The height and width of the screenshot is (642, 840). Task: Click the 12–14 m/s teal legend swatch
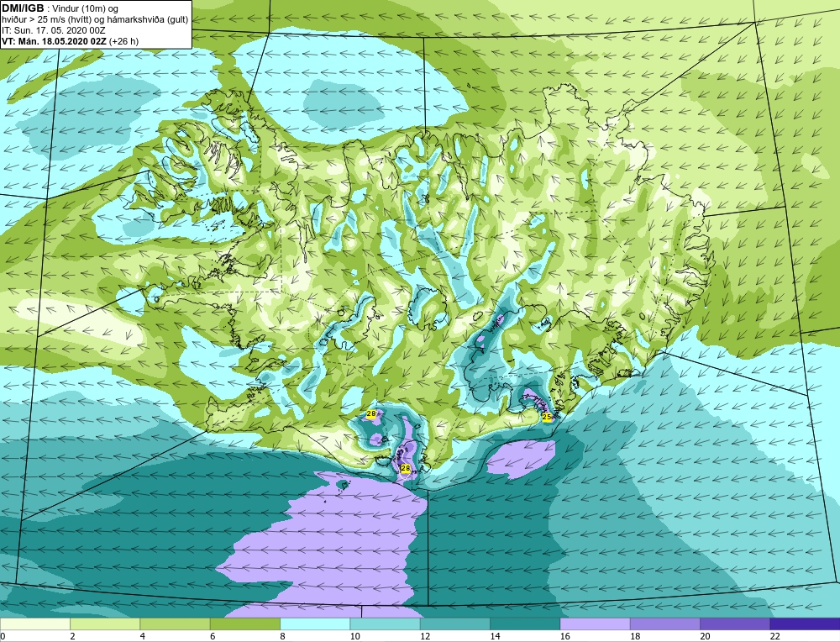click(455, 624)
